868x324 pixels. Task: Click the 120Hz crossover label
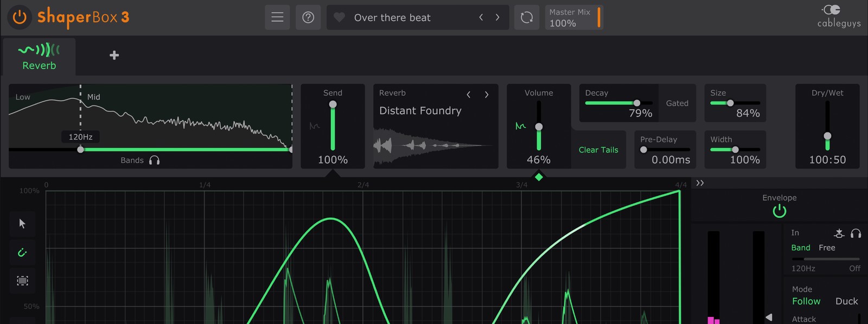coord(80,137)
